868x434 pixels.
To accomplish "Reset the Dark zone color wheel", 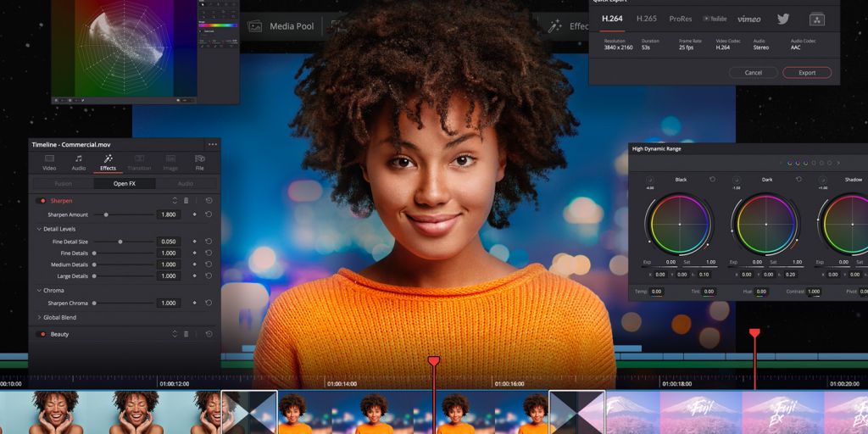I will [x=798, y=180].
